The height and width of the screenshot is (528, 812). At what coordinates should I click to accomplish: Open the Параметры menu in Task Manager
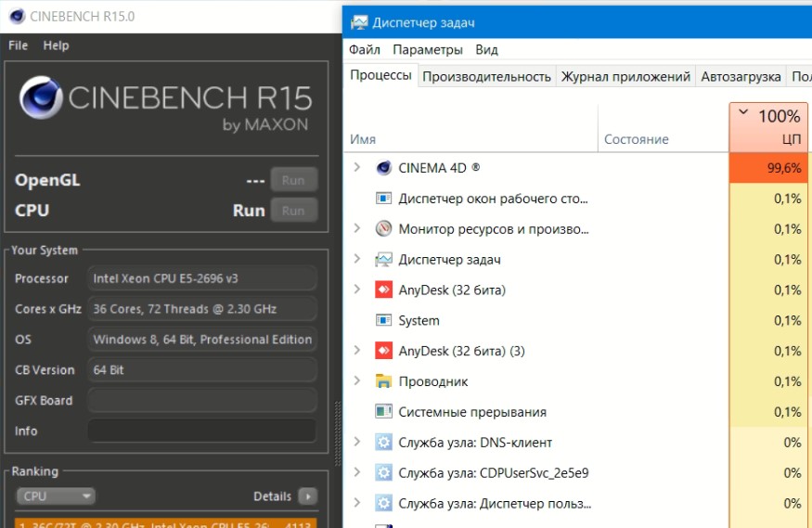coord(428,50)
